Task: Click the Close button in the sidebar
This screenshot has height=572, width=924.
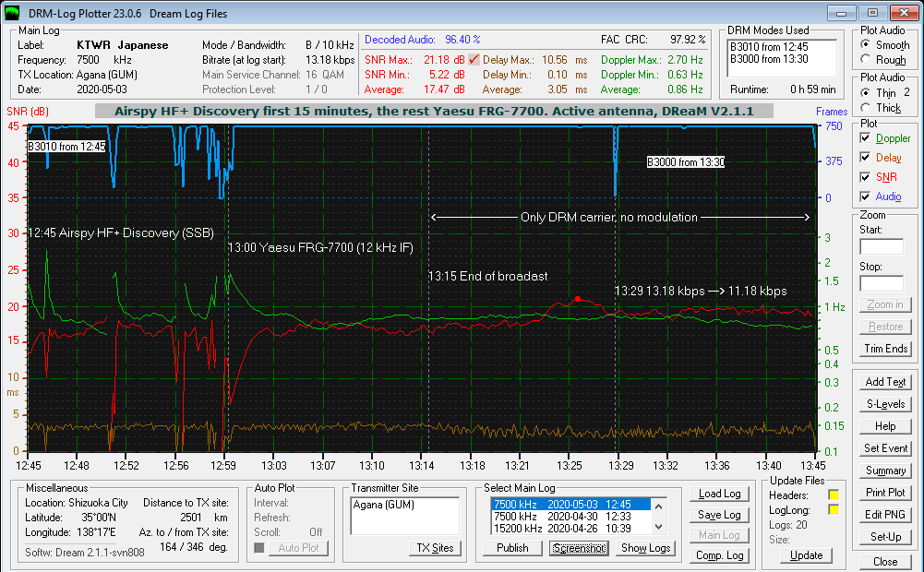Action: pos(885,562)
